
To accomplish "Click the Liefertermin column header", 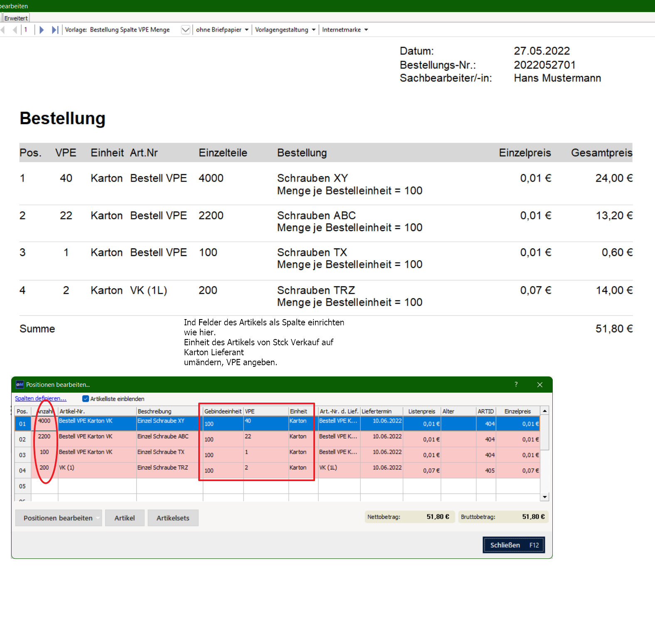I will 381,411.
